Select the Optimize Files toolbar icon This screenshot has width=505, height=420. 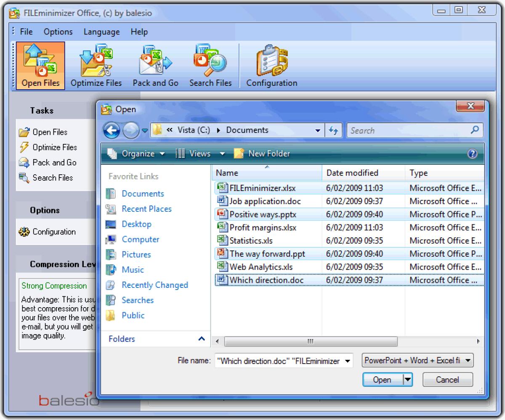click(96, 65)
